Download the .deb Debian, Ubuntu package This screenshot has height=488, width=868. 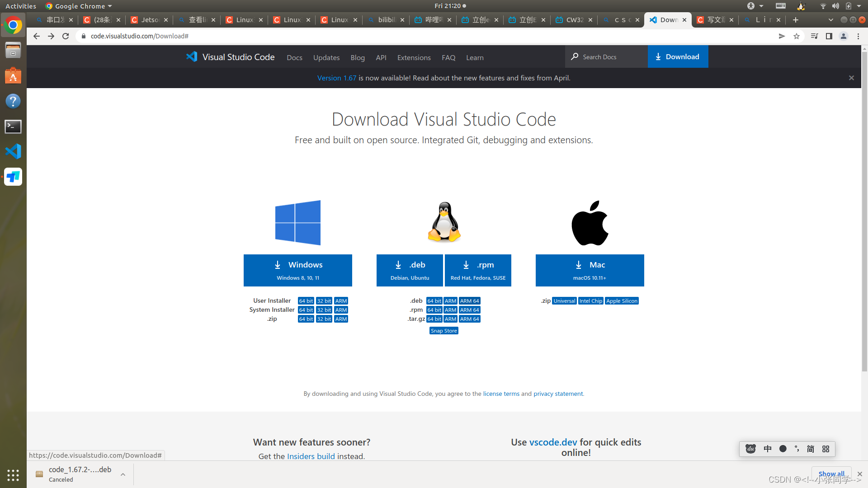click(410, 270)
